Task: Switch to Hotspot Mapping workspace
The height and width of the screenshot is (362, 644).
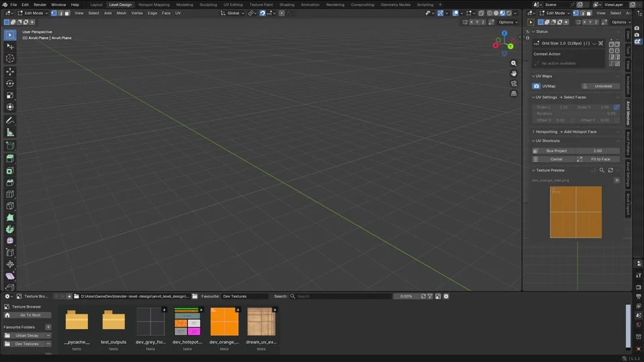Action: click(154, 5)
